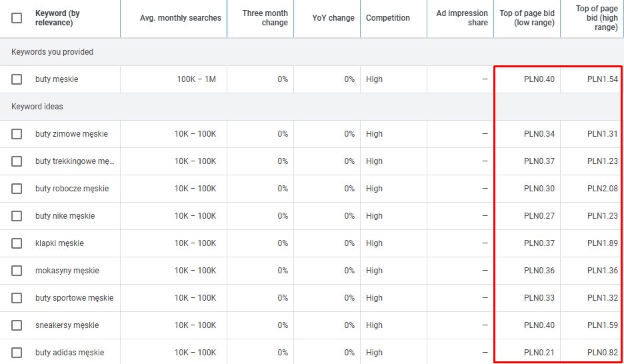Check the box for buty męskie
The height and width of the screenshot is (364, 624).
[x=17, y=79]
